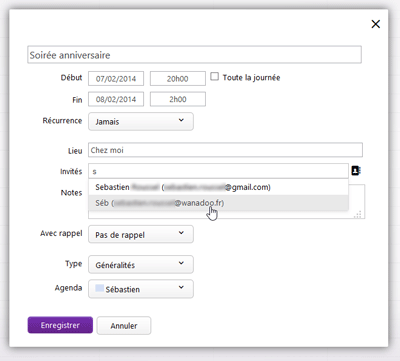
Task: Enable the Toute la journée checkbox
Action: click(214, 77)
